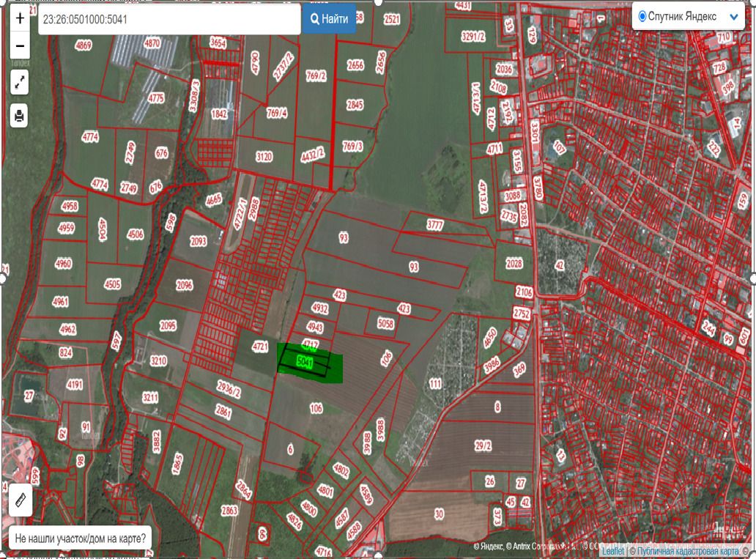The height and width of the screenshot is (559, 756).
Task: Click parcel label 4869
Action: (84, 45)
